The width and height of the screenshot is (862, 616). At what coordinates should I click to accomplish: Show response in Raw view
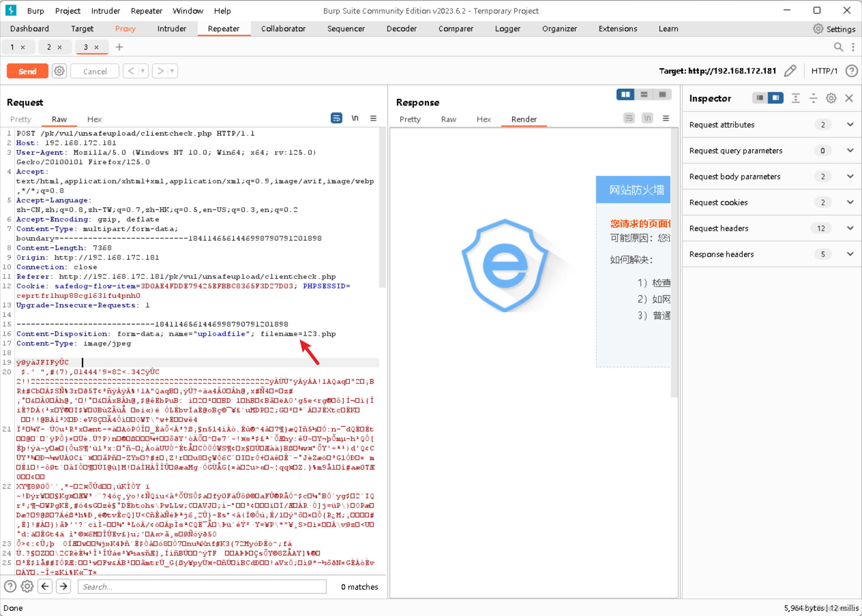pyautogui.click(x=448, y=119)
